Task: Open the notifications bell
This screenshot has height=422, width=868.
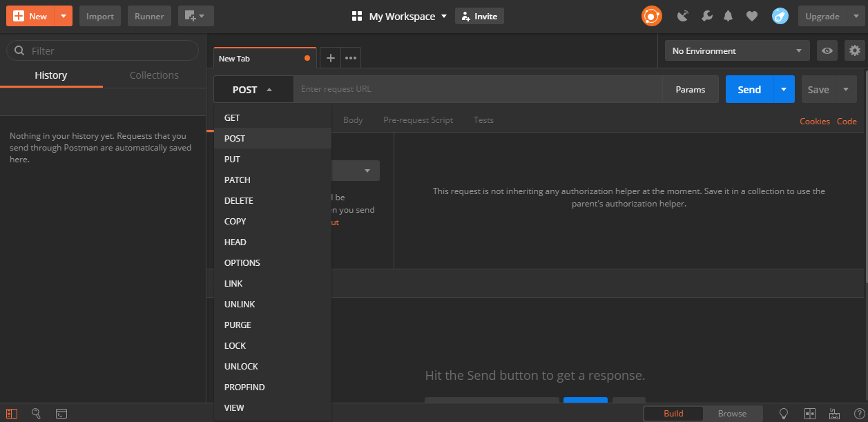Action: point(728,16)
